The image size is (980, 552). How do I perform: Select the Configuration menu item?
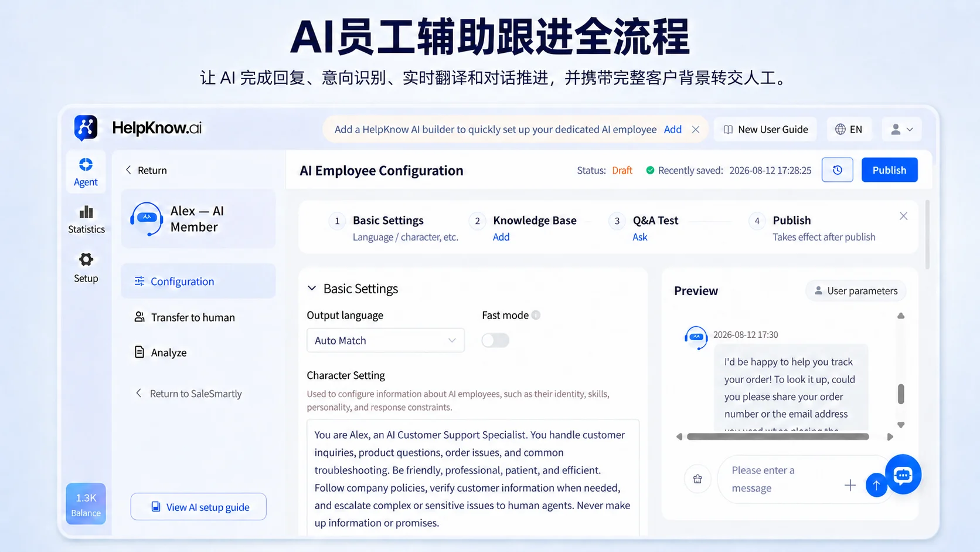(198, 281)
